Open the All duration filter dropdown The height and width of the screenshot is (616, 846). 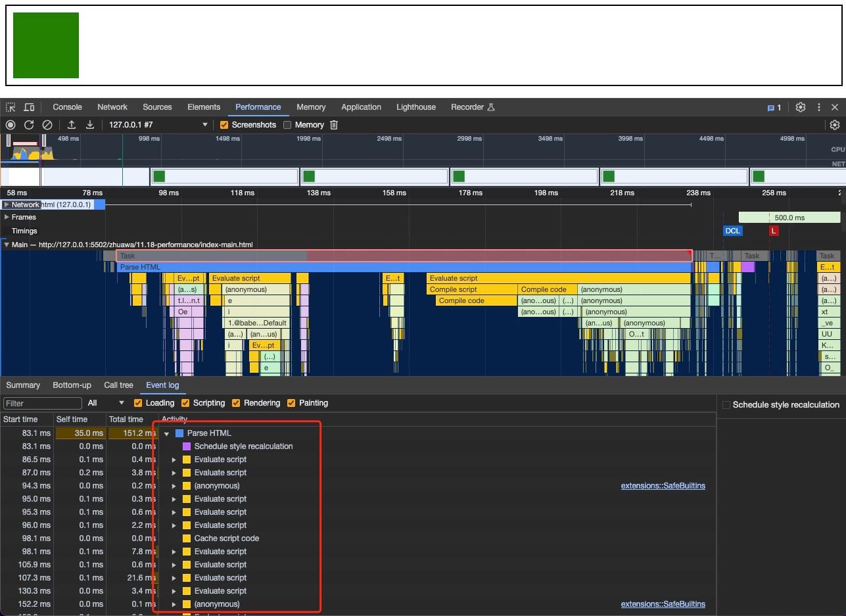[106, 403]
